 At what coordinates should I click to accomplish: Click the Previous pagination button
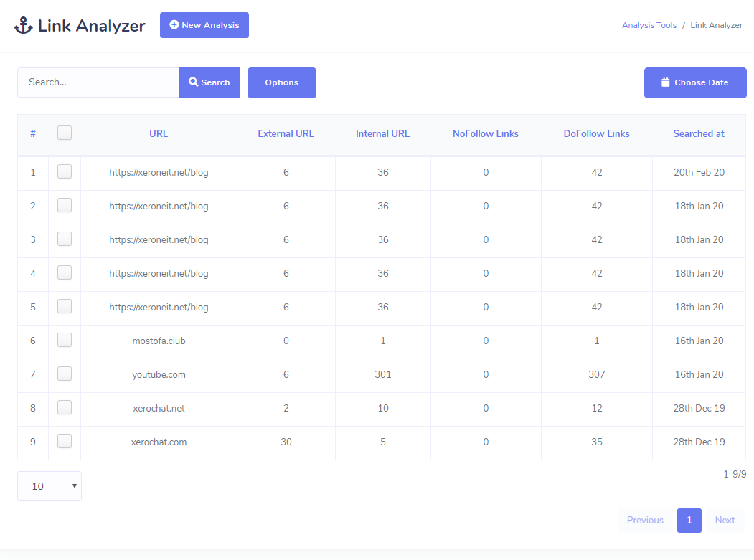click(645, 520)
